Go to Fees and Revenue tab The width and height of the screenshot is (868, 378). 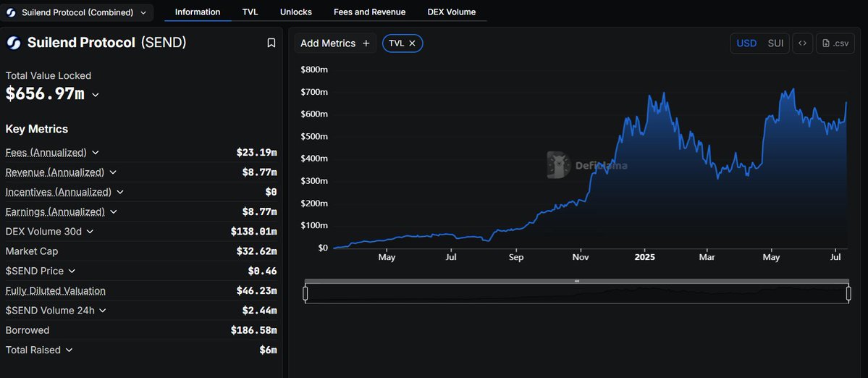[x=369, y=12]
